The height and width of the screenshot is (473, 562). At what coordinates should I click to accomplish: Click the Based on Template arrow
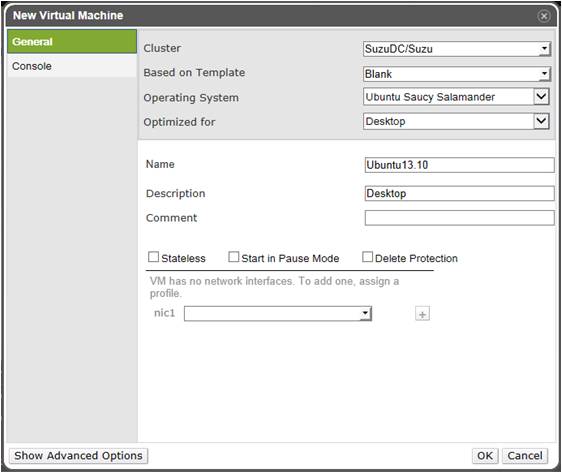[544, 74]
